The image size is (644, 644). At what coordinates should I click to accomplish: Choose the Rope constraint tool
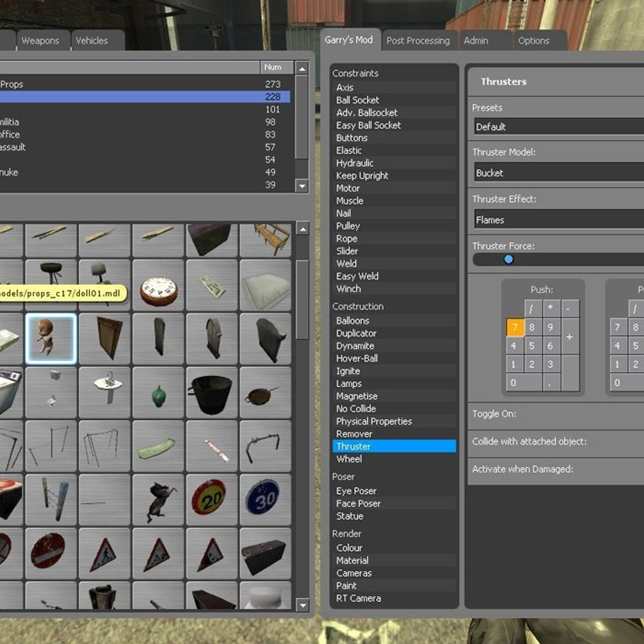point(394,238)
